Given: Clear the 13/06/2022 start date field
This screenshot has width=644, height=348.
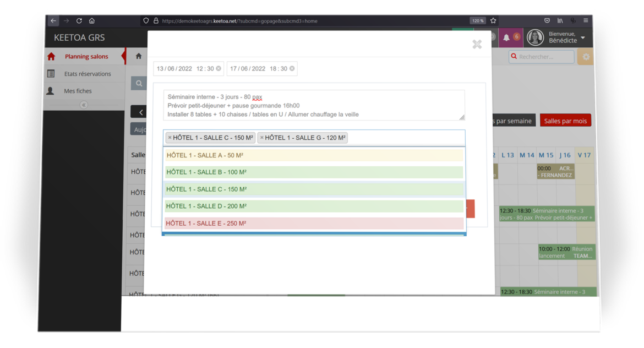Looking at the screenshot, I should (219, 69).
